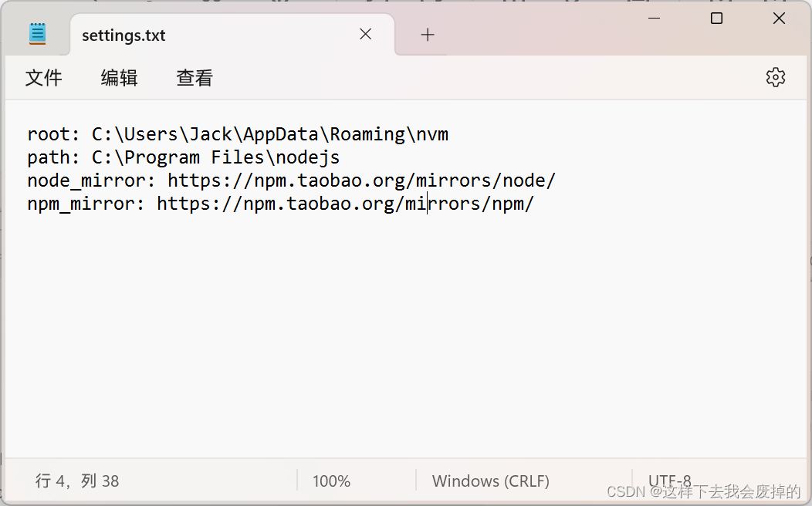Maximize the Notepad window
The image size is (812, 506).
click(716, 18)
